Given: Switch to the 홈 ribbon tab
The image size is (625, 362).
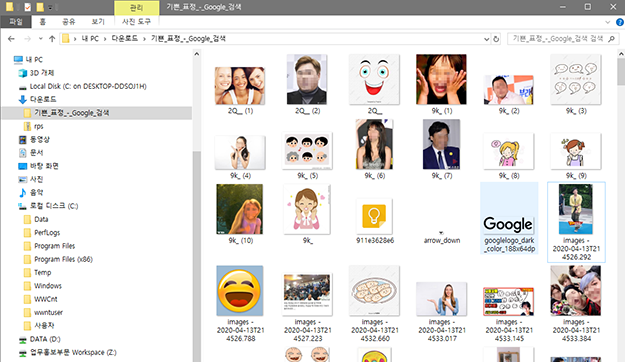Looking at the screenshot, I should pyautogui.click(x=42, y=22).
